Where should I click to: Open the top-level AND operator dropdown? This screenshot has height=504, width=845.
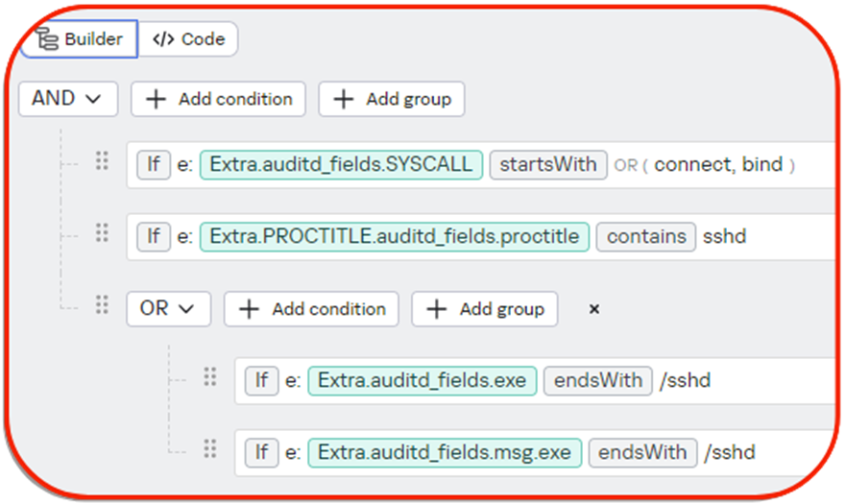coord(67,99)
